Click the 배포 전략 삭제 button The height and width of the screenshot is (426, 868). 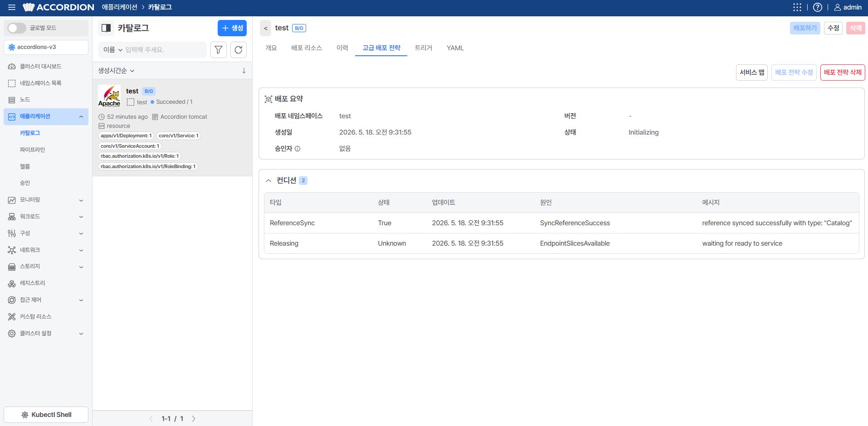click(843, 73)
